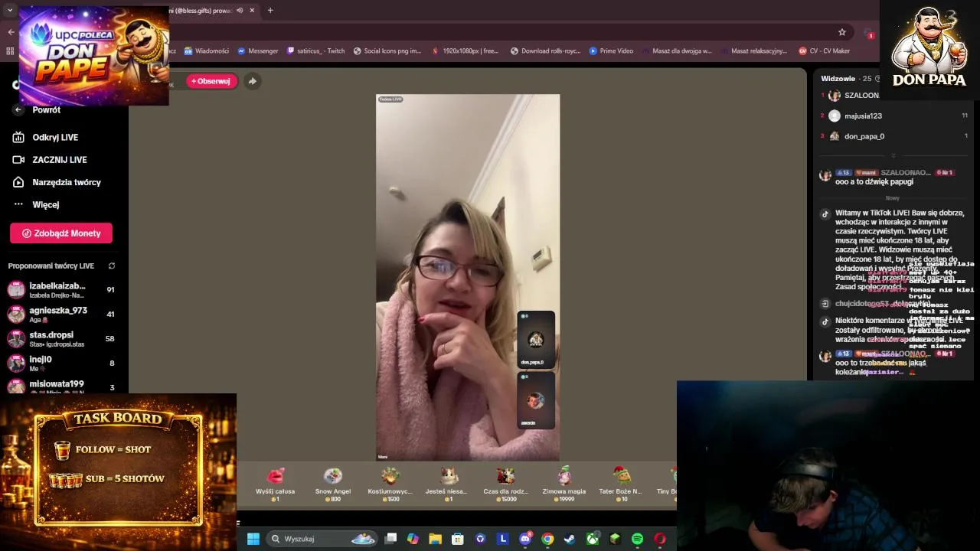Send the Jesteś niesa... cat gift
This screenshot has height=551, width=980.
[447, 484]
